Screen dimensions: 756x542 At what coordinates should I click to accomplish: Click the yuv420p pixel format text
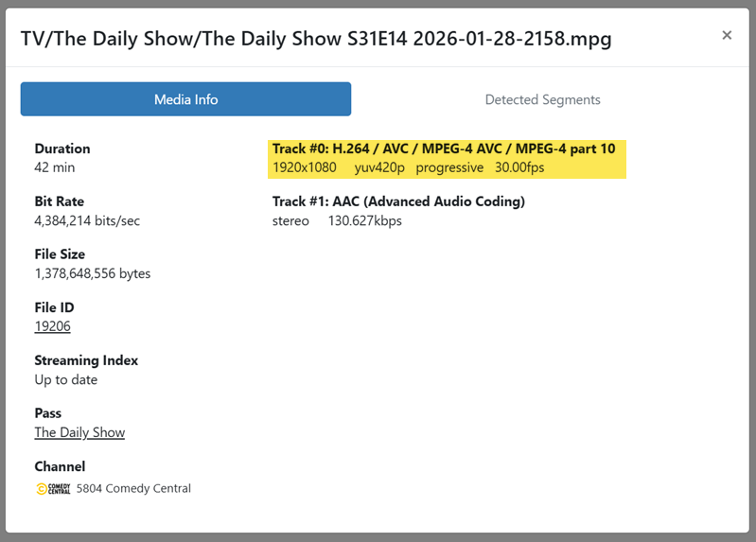tap(381, 167)
